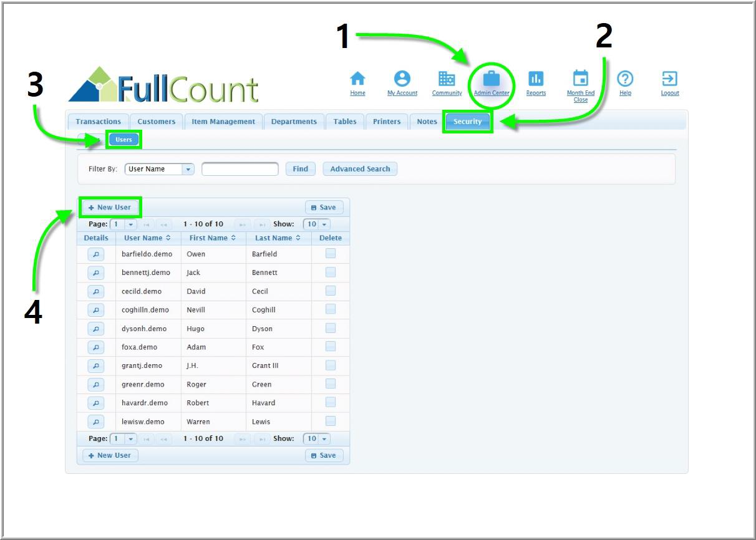Click the filter text input field

pyautogui.click(x=240, y=169)
